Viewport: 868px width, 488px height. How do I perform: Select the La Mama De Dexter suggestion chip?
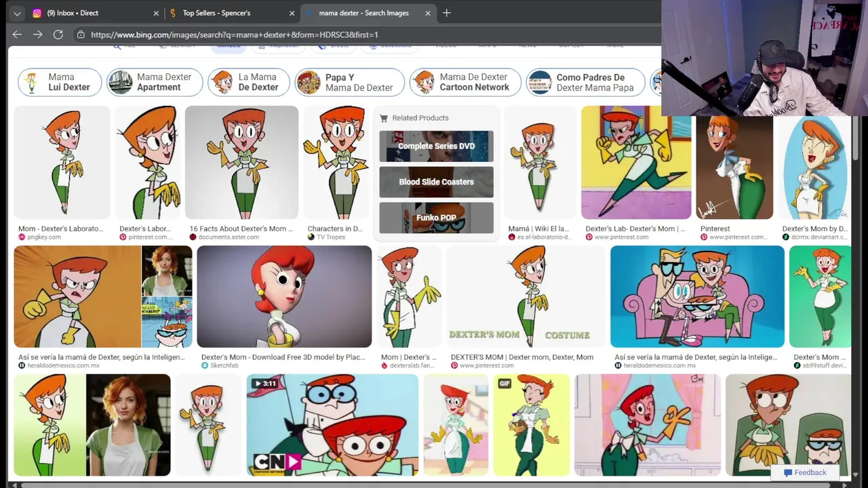pos(249,82)
